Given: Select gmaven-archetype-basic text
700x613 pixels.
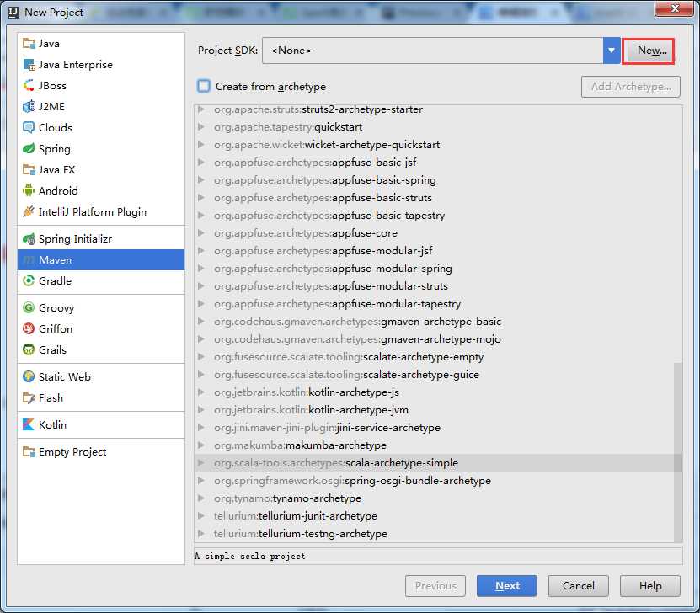Looking at the screenshot, I should tap(441, 321).
